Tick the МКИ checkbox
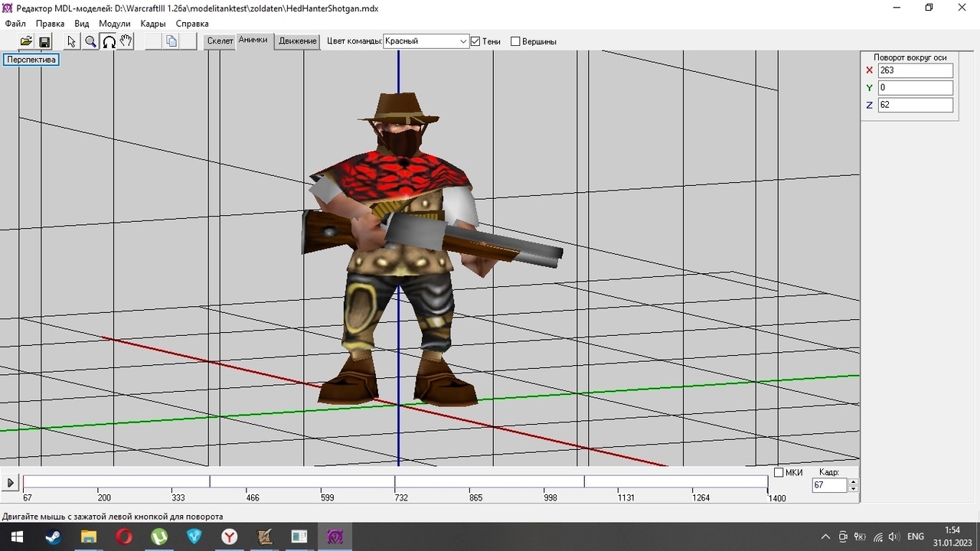980x551 pixels. click(x=779, y=472)
